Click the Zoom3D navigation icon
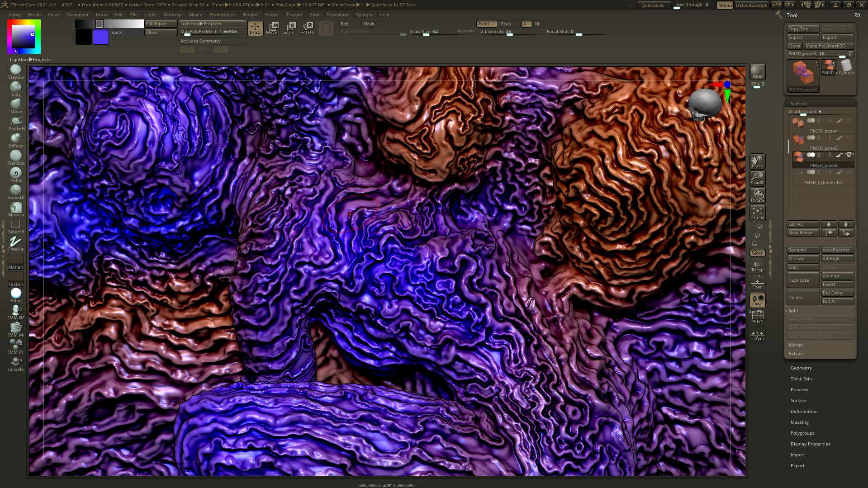Viewport: 868px width, 488px height. pos(757,178)
